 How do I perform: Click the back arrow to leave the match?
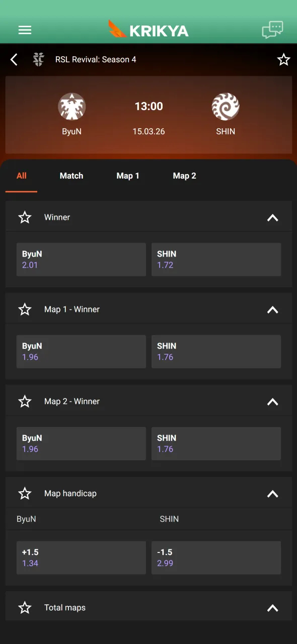pos(14,59)
